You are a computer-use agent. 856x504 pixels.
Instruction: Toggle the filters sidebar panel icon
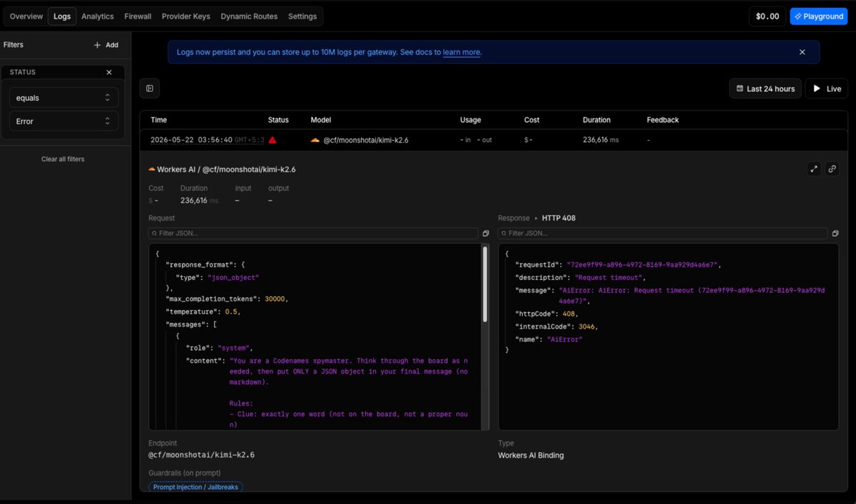(150, 88)
